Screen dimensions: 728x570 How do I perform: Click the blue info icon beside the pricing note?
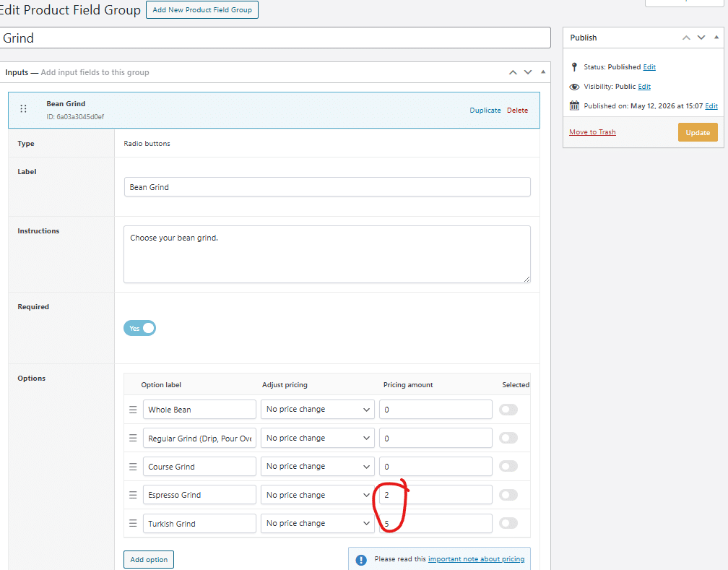[361, 560]
